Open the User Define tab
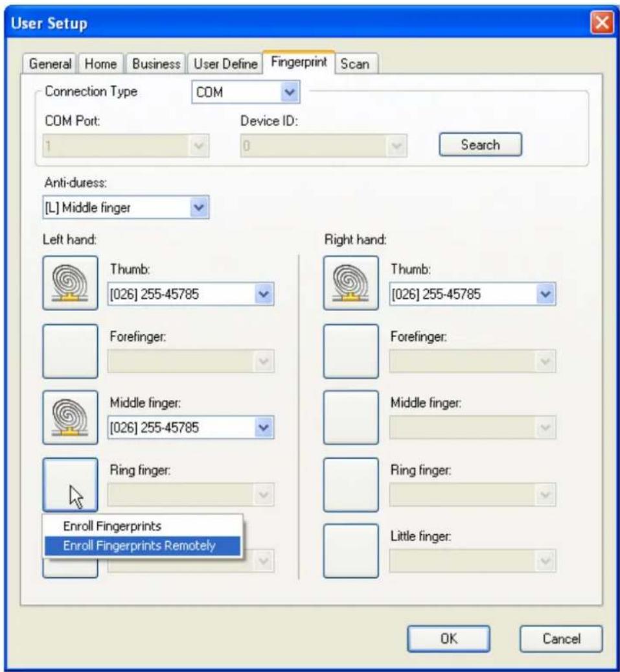 [225, 64]
